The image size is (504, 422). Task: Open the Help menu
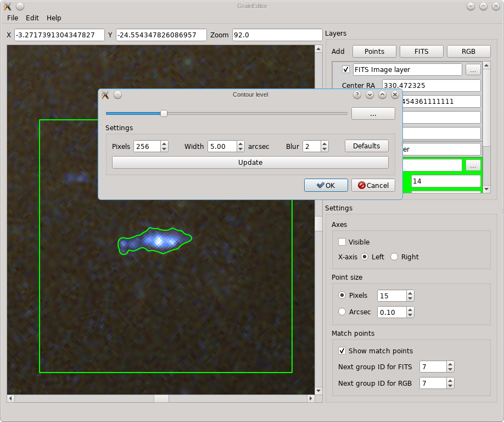click(x=54, y=18)
